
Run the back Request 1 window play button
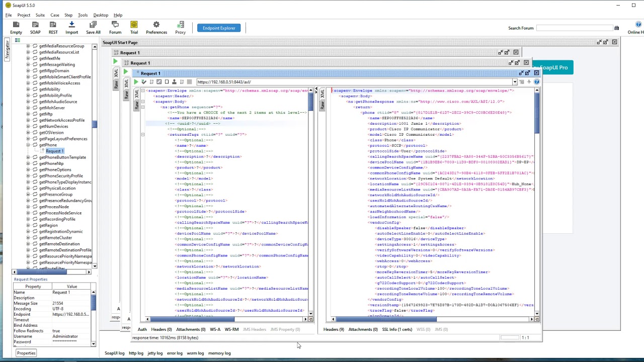point(115,62)
